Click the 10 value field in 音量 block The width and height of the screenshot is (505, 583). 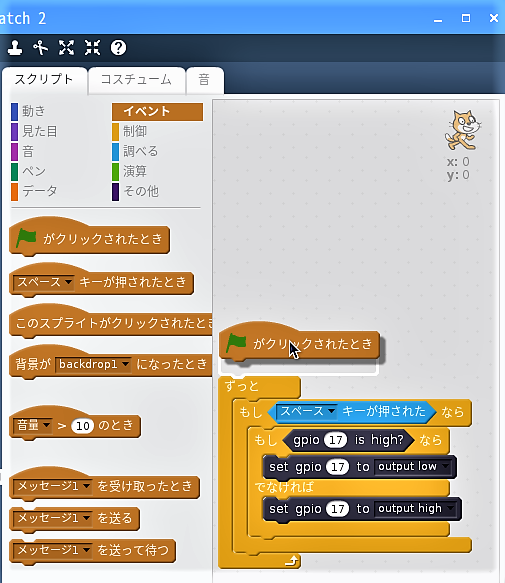pos(82,425)
